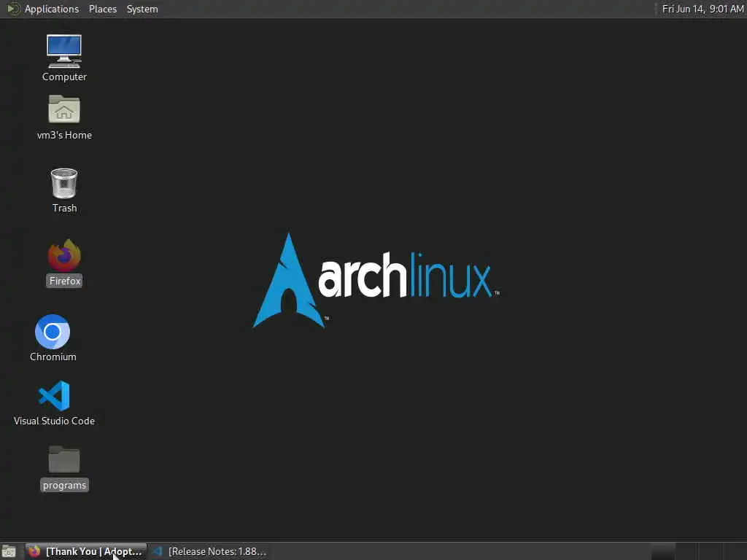
Task: Open the System menu
Action: point(142,9)
